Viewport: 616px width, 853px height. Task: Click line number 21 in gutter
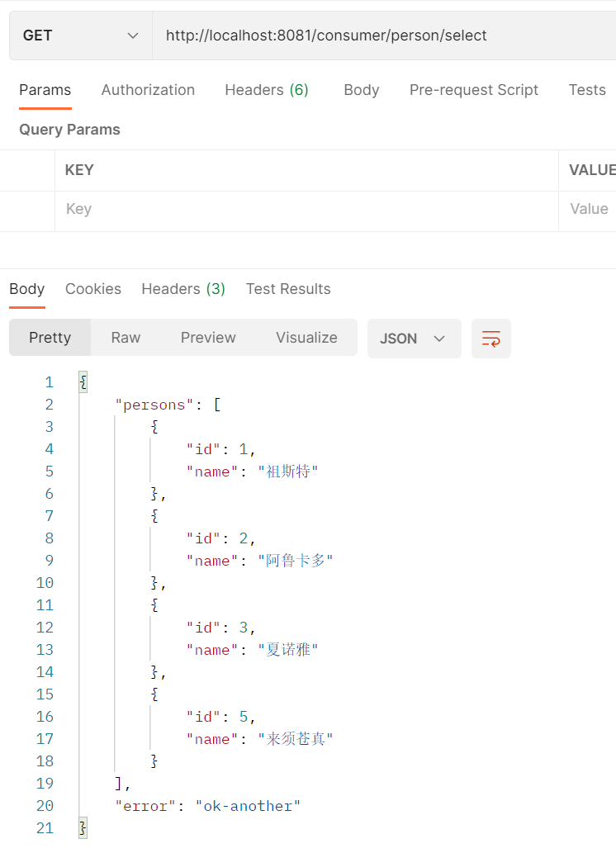click(x=45, y=828)
